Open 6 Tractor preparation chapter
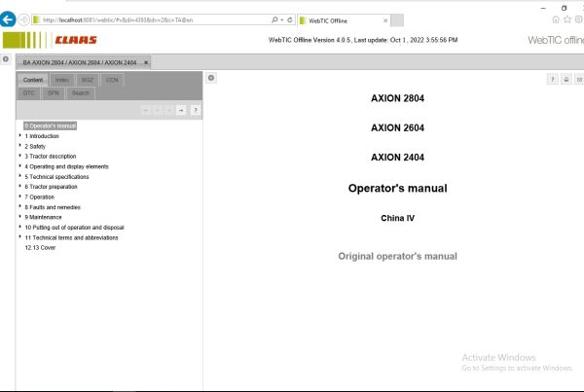 tap(51, 187)
